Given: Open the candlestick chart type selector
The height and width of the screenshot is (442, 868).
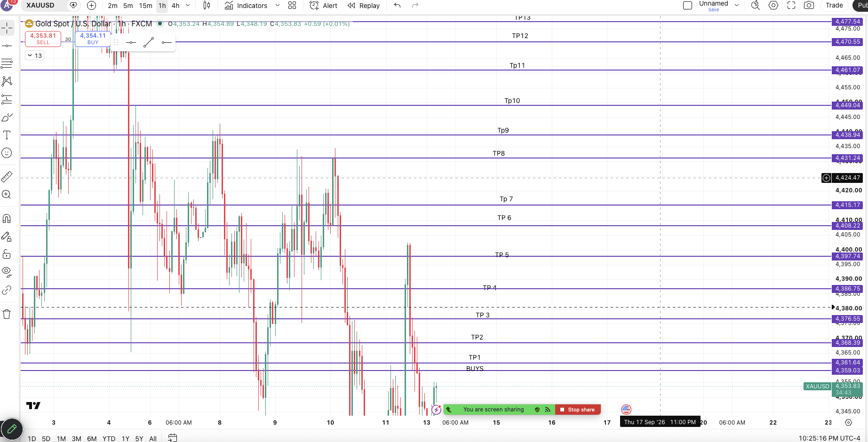Looking at the screenshot, I should pos(207,6).
